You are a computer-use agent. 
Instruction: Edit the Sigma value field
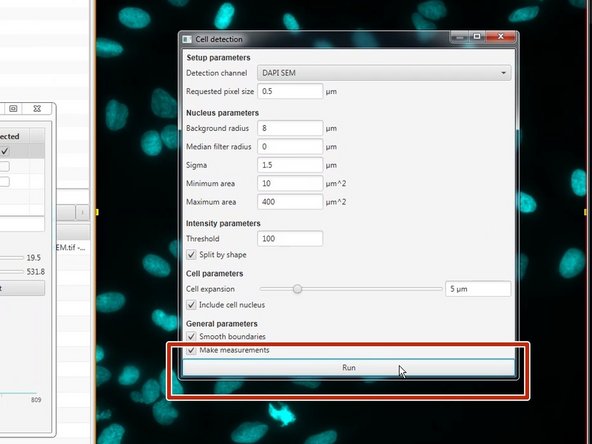[x=290, y=165]
